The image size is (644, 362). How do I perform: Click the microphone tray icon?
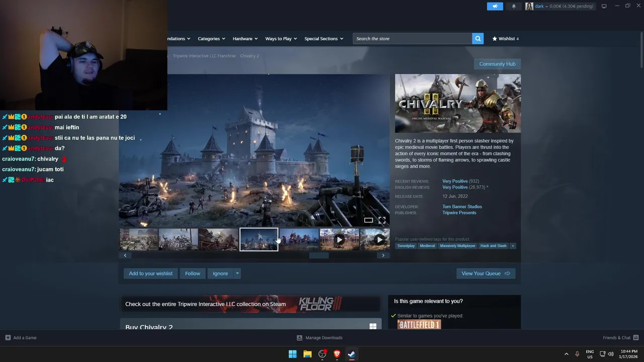tap(577, 354)
